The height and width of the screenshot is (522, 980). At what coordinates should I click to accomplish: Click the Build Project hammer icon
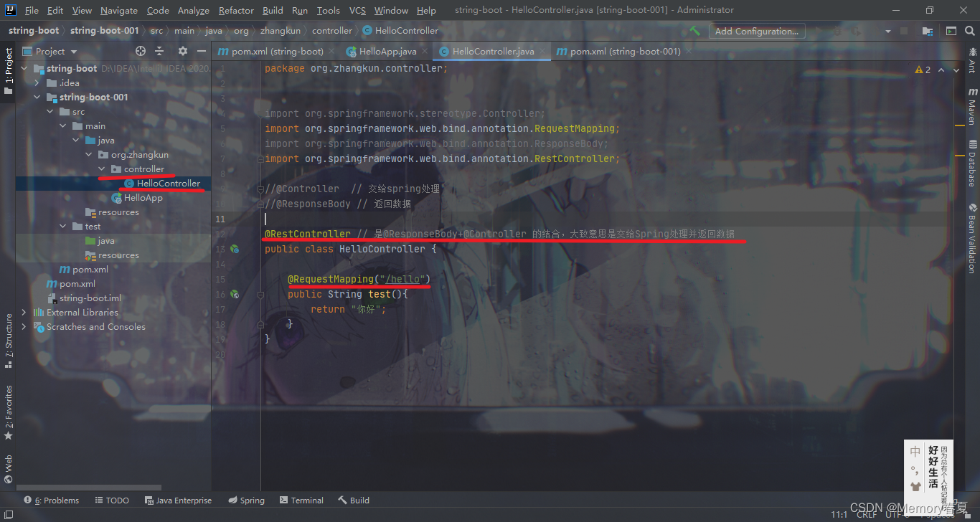pos(694,30)
